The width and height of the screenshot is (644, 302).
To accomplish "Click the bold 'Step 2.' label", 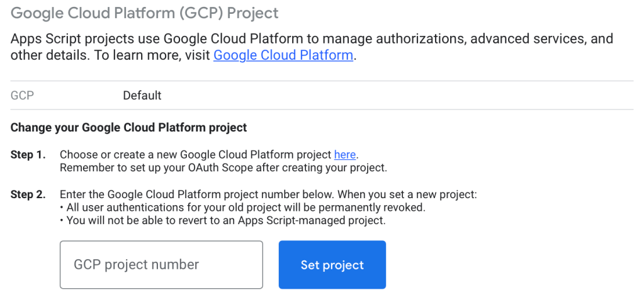I will tap(28, 194).
